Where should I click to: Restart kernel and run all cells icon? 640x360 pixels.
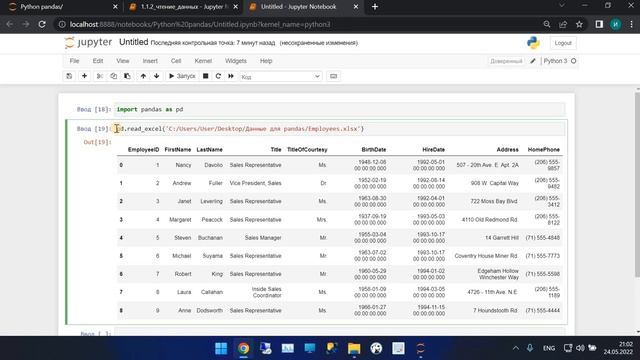point(231,76)
